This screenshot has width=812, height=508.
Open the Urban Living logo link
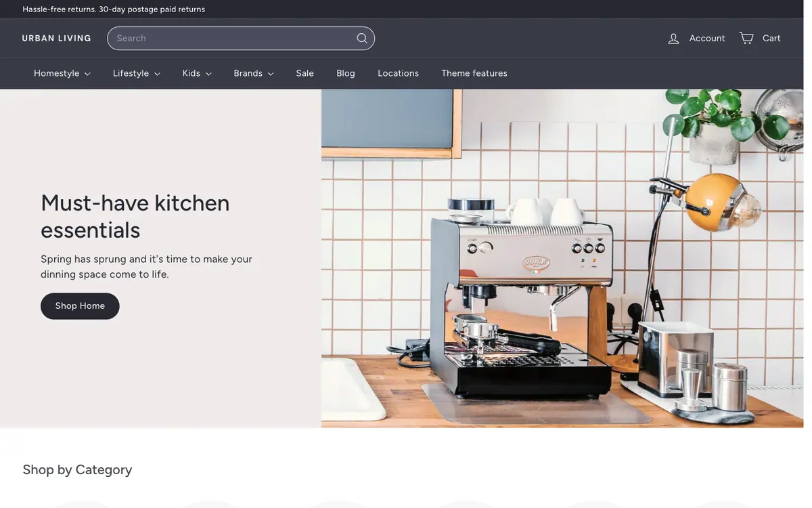point(57,39)
